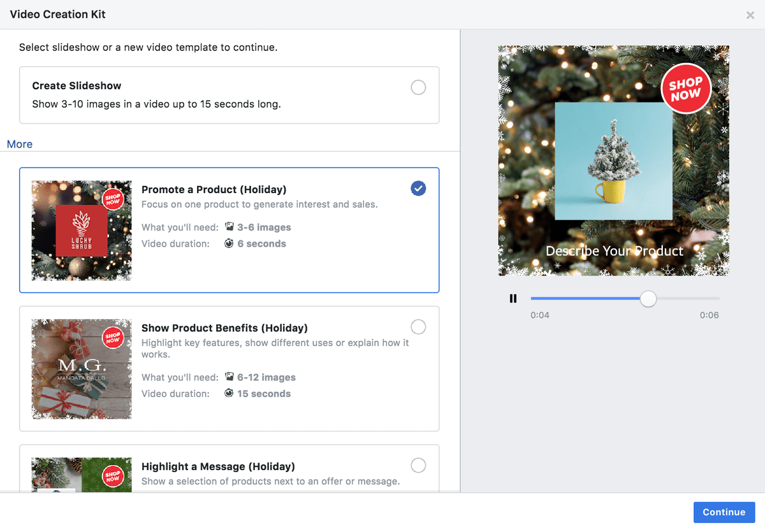The image size is (765, 532).
Task: Click the 6 seconds duration value
Action: coord(261,244)
